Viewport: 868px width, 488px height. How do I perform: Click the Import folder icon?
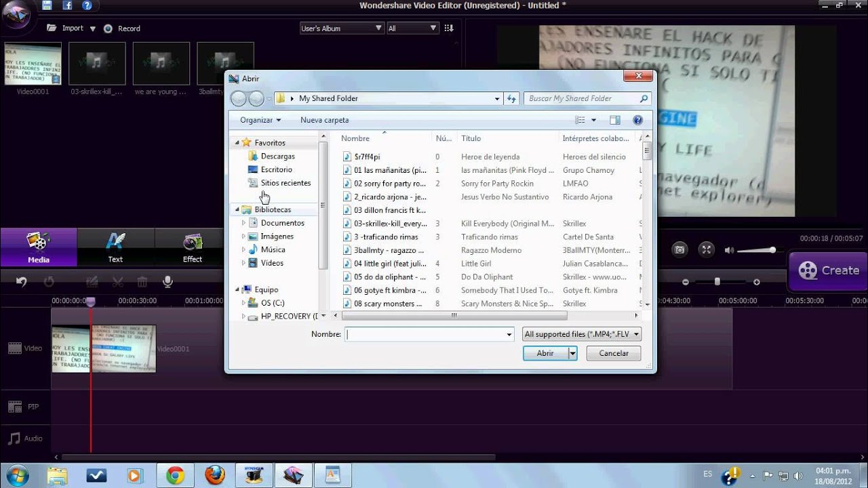[x=52, y=28]
